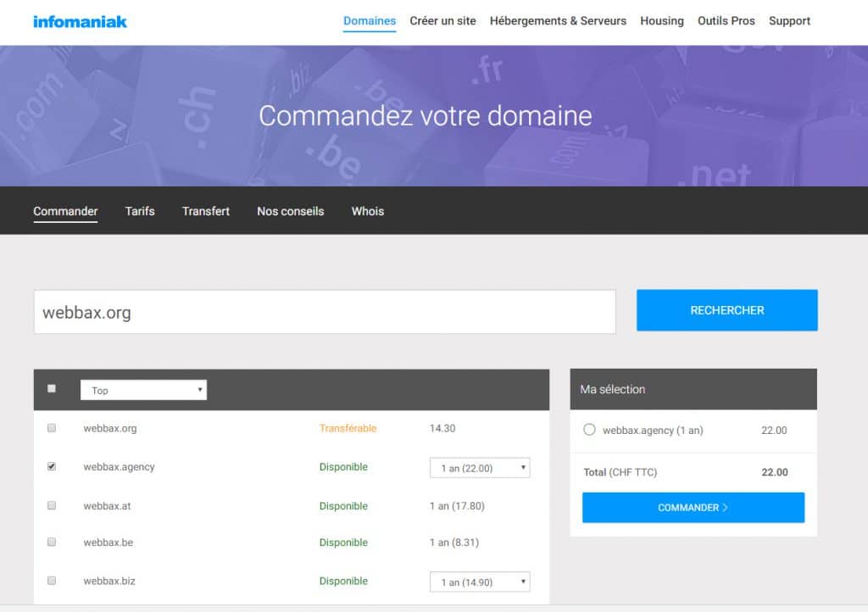Open Hébergements & Serveurs menu
Screen dimensions: 868x612
[x=558, y=21]
